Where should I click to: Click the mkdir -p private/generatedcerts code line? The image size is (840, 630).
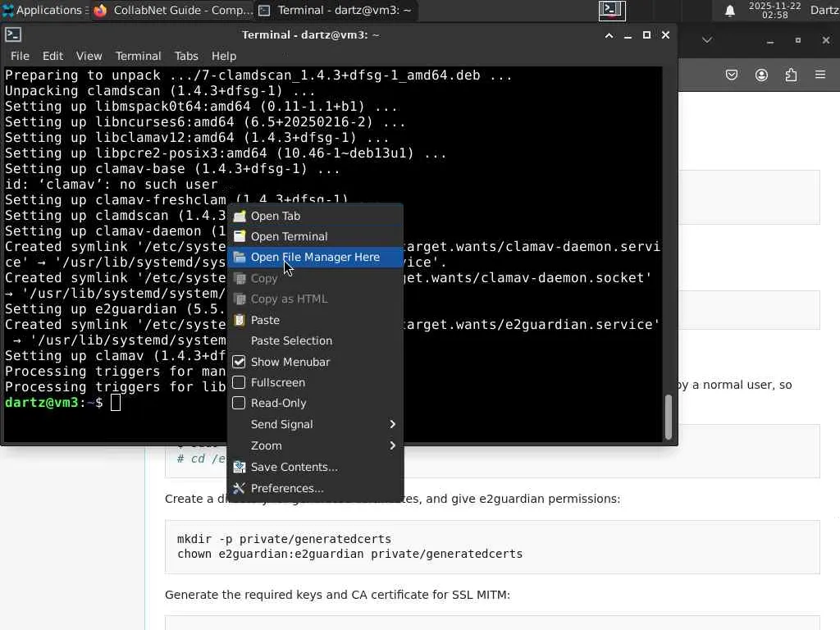click(284, 539)
